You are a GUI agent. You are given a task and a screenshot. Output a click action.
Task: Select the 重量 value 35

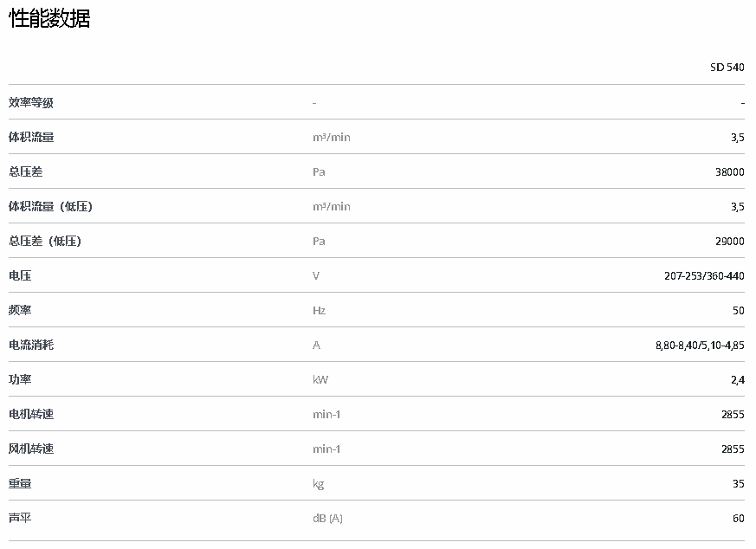coord(738,484)
